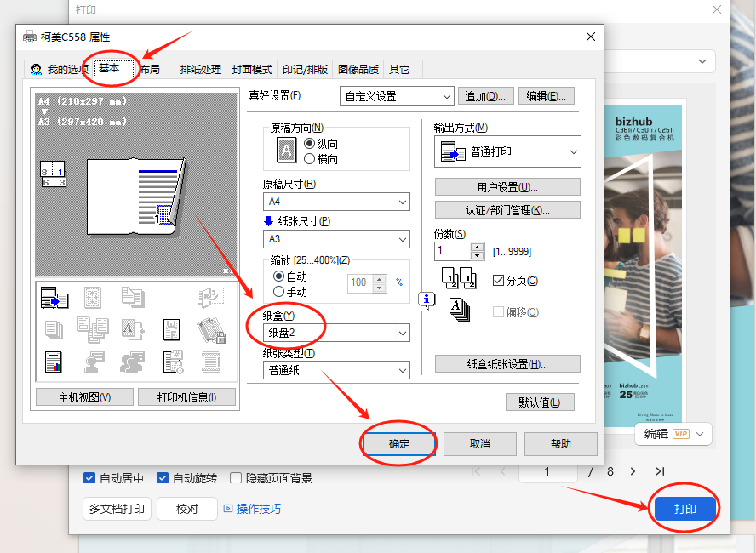Image resolution: width=756 pixels, height=553 pixels.
Task: Go to next preview page arrow
Action: [633, 470]
